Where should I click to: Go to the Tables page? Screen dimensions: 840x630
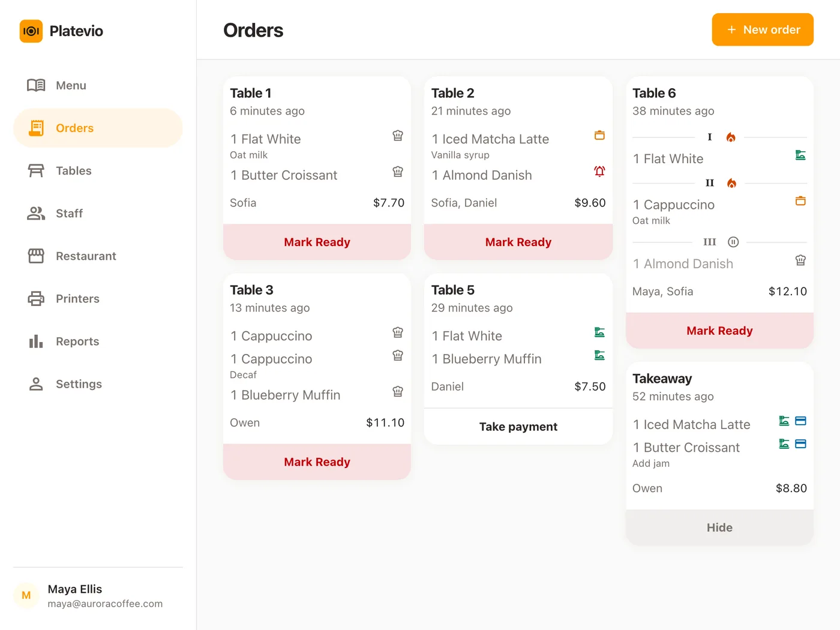[x=98, y=170]
